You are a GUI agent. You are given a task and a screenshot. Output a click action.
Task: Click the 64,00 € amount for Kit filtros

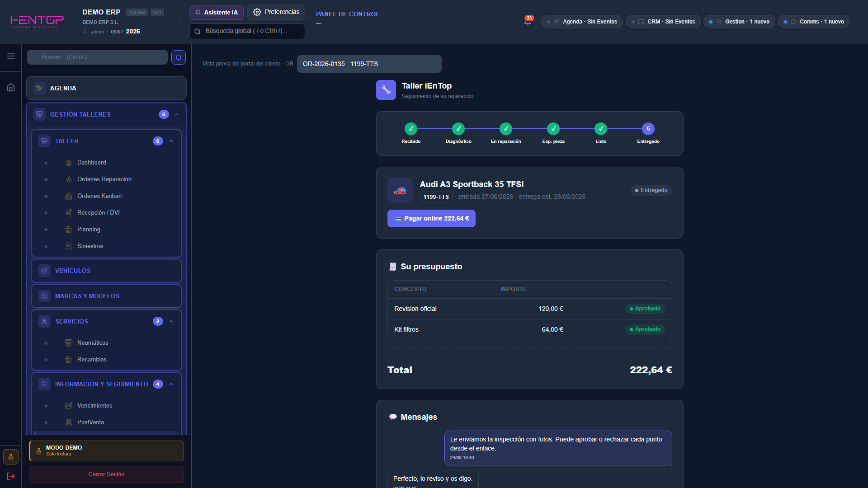(552, 329)
